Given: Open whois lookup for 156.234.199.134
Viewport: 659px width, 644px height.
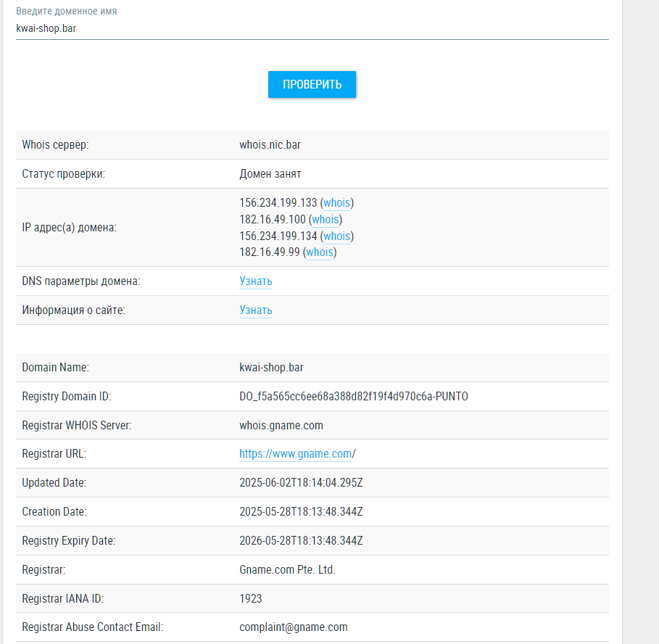Looking at the screenshot, I should [336, 236].
